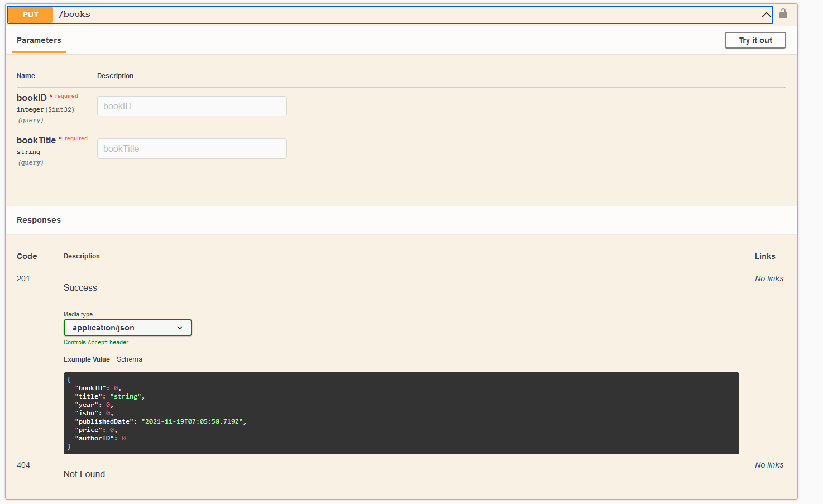Image resolution: width=823 pixels, height=504 pixels.
Task: Open the authorization lock icon
Action: pyautogui.click(x=783, y=14)
